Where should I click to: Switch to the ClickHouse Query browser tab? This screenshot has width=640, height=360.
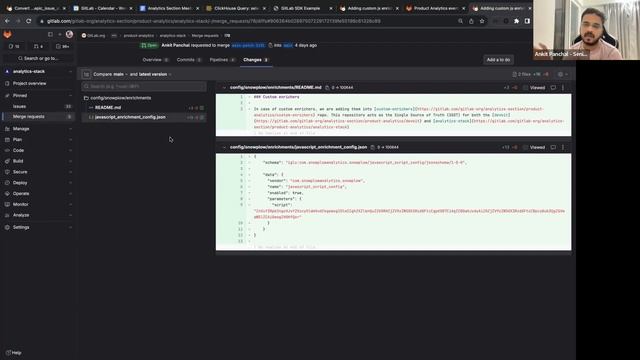tap(236, 8)
